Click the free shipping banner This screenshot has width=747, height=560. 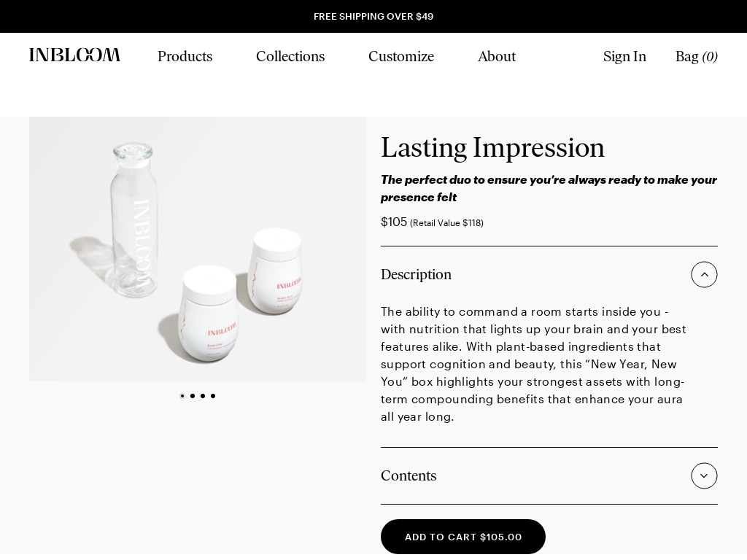[373, 16]
